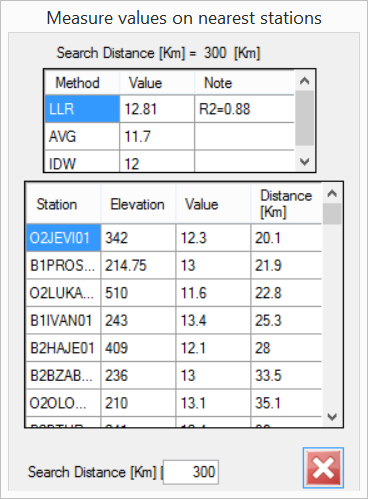Select the IDW method cell

pos(82,161)
